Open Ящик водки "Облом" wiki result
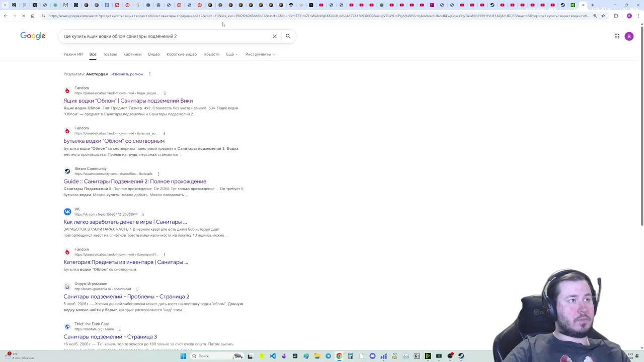The width and height of the screenshot is (644, 362). (x=128, y=101)
